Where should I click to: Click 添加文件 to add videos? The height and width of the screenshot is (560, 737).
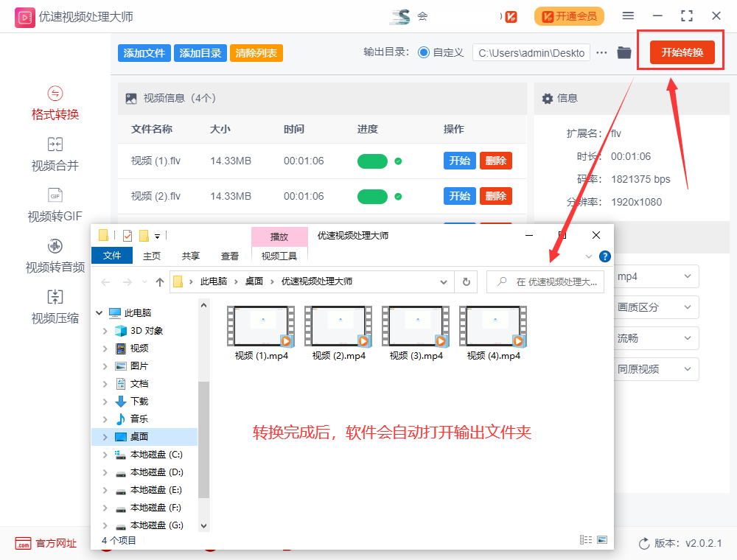(144, 52)
